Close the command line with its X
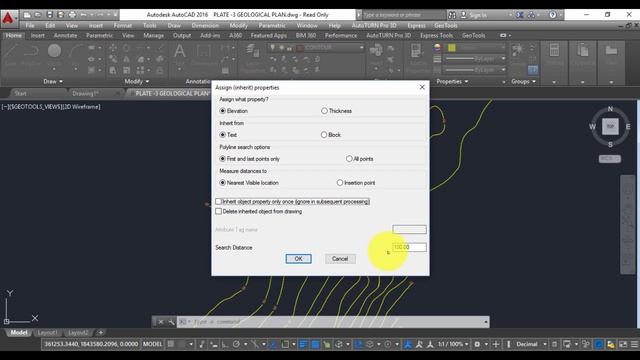The image size is (640, 360). pos(161,322)
